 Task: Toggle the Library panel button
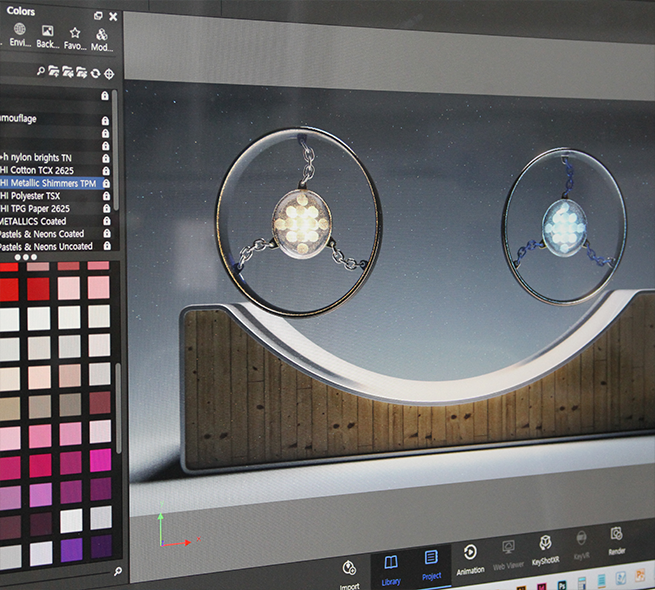coord(391,570)
